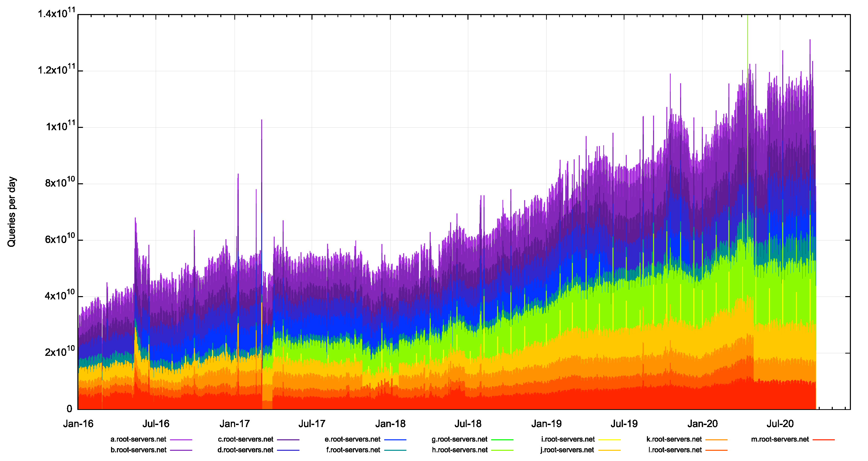
Task: Click the c.root-servers.net legend color line
Action: [x=288, y=440]
